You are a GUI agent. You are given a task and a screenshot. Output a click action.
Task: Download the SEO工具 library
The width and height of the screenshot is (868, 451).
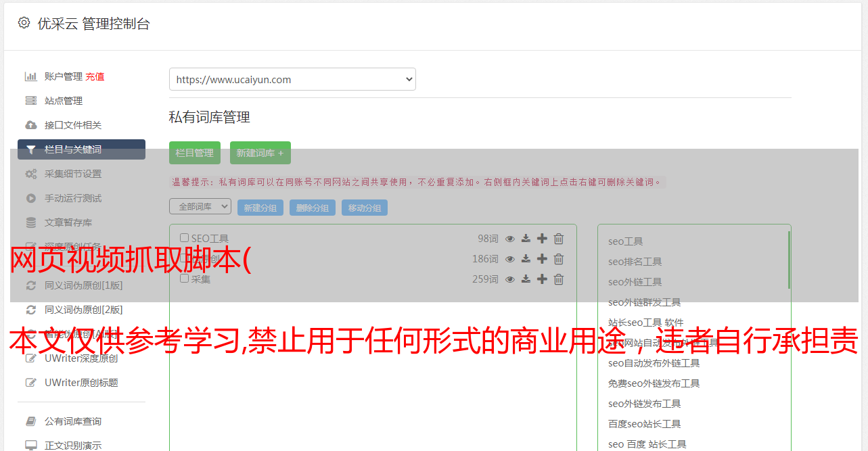tap(526, 239)
